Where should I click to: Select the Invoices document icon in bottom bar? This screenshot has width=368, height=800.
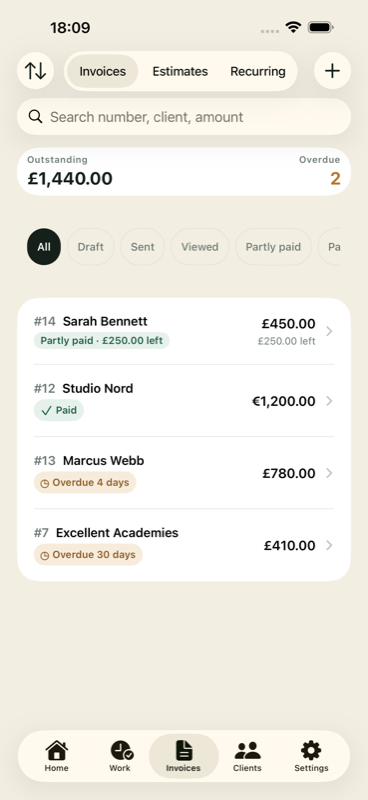click(x=183, y=751)
